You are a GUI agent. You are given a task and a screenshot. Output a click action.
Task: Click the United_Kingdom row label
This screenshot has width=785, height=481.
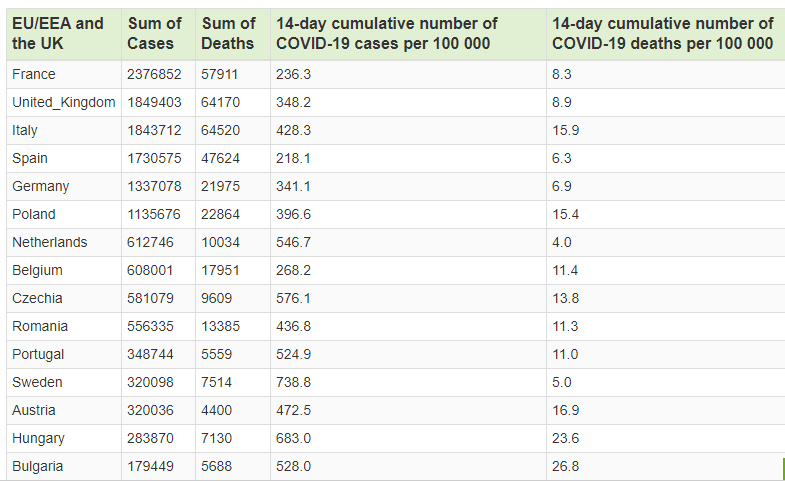pos(63,102)
